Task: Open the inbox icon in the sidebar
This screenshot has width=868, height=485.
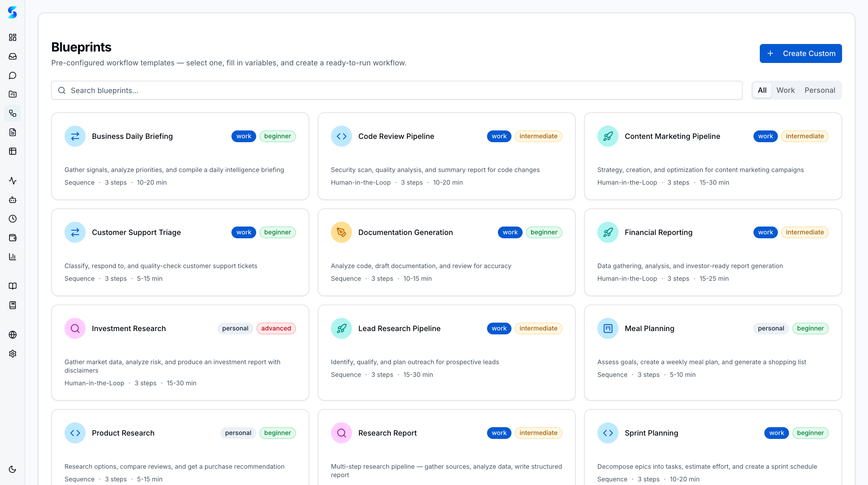Action: (x=12, y=56)
